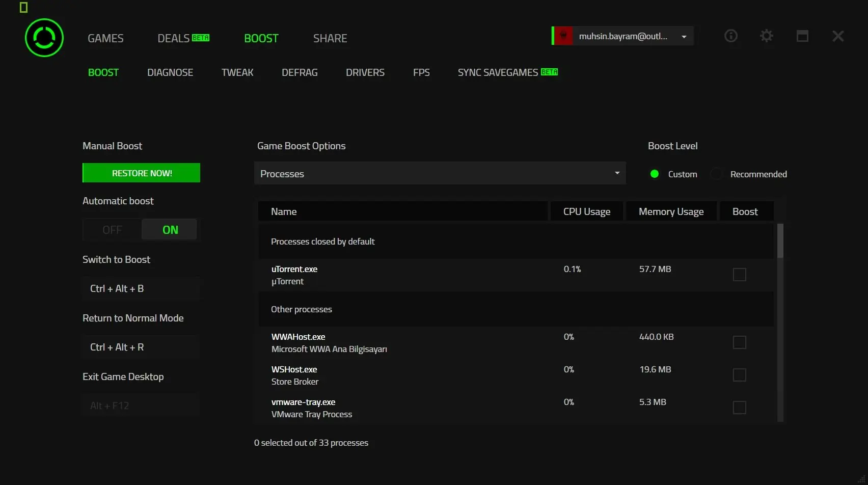The width and height of the screenshot is (868, 485).
Task: Check the Boost box for vmware-tray.exe
Action: pyautogui.click(x=740, y=408)
